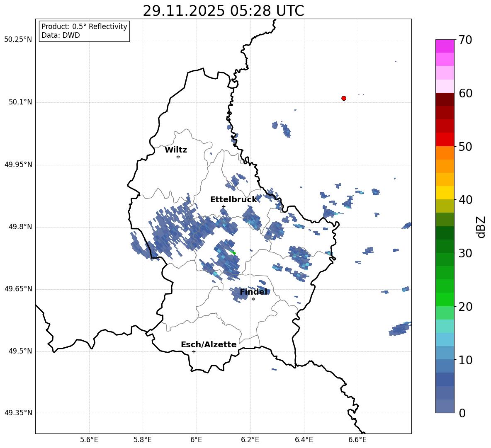The image size is (491, 448).
Task: Click the 6.6°E longitude label
Action: [x=357, y=440]
